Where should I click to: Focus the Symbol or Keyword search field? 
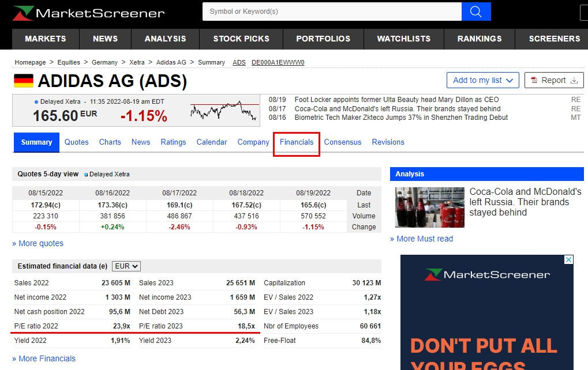(332, 12)
